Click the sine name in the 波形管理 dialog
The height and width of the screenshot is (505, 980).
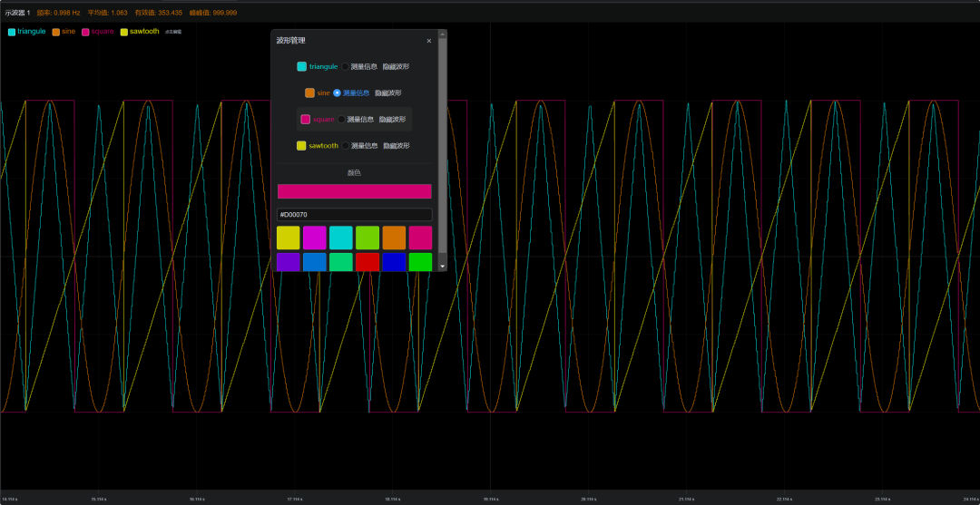coord(323,93)
